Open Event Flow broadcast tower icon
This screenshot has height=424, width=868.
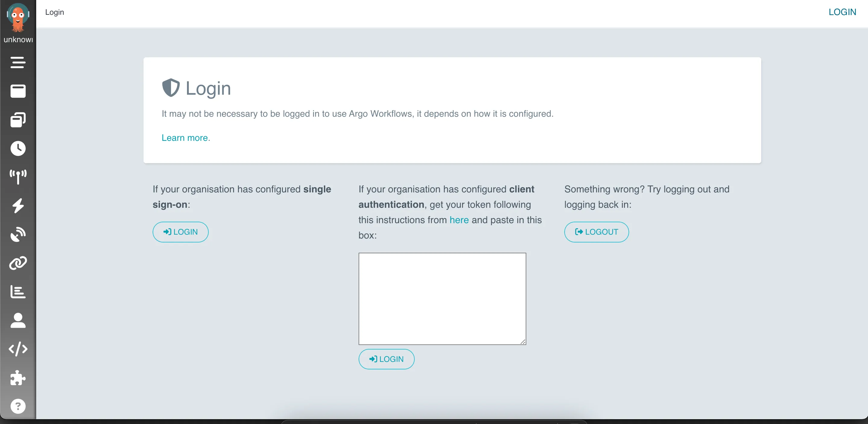point(18,177)
